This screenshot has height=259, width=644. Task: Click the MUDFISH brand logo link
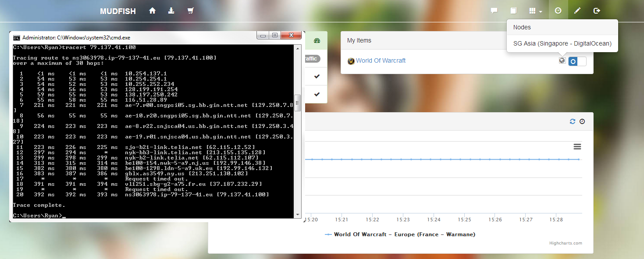click(x=118, y=11)
